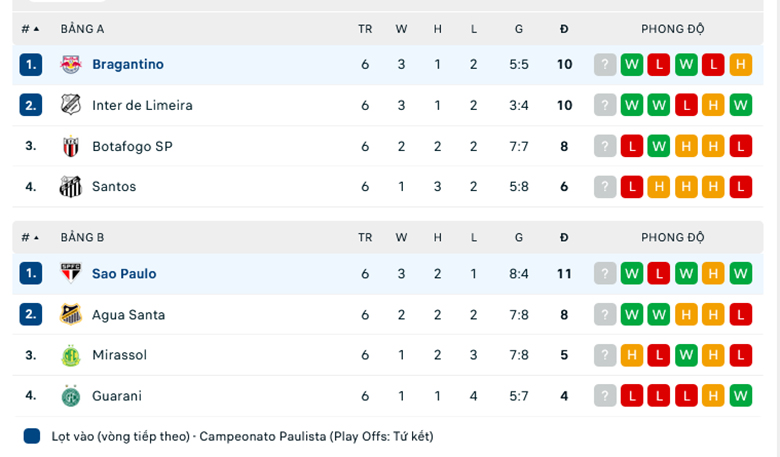780x457 pixels.
Task: Click the Sao Paulo club crest
Action: (x=70, y=273)
